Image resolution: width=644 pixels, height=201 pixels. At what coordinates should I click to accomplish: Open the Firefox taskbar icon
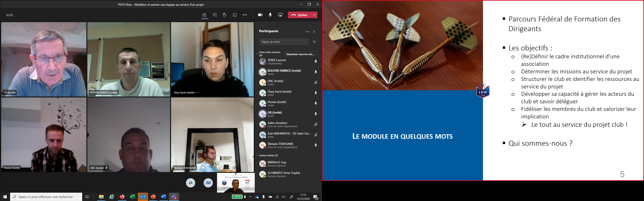coord(122,197)
